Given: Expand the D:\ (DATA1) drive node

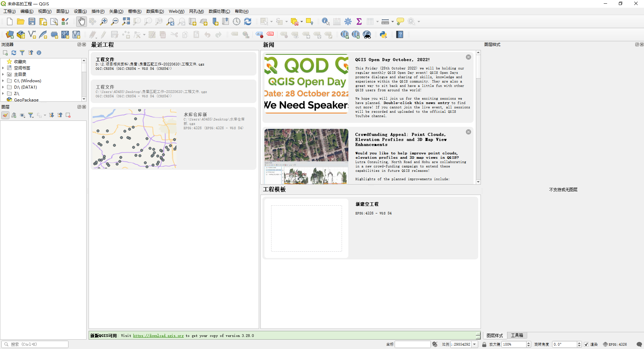Looking at the screenshot, I should click(3, 87).
